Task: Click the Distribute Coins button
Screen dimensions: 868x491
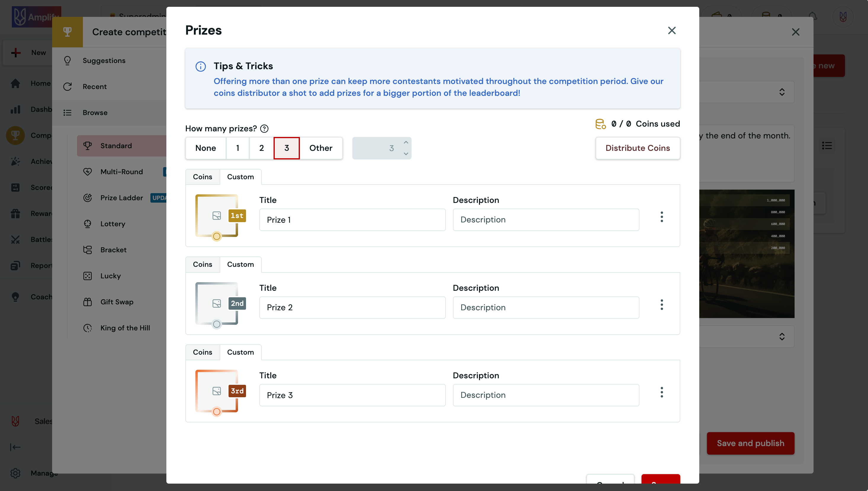Action: 637,148
